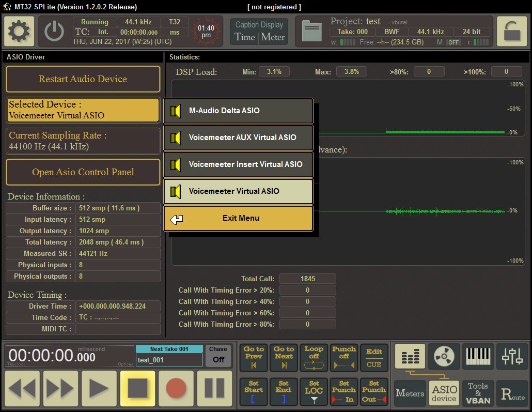Select Voicemeeter Insert Virtual ASIO device

[x=239, y=164]
